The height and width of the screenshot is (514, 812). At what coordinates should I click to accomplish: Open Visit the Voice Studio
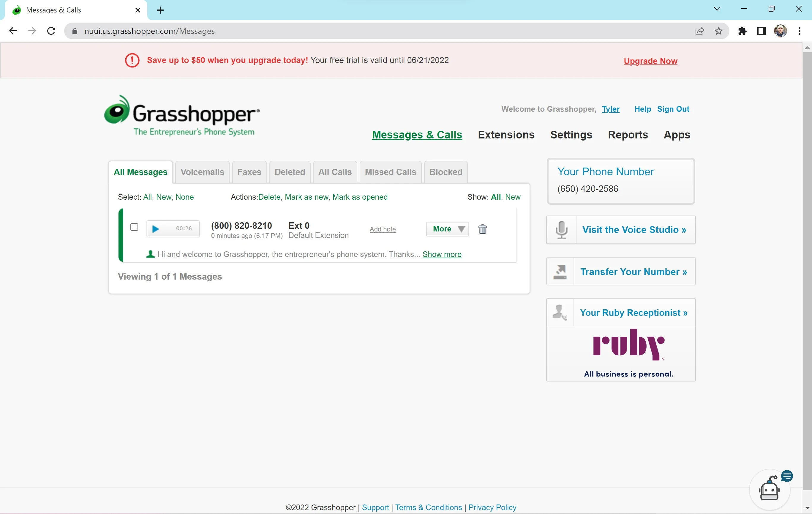click(x=634, y=230)
